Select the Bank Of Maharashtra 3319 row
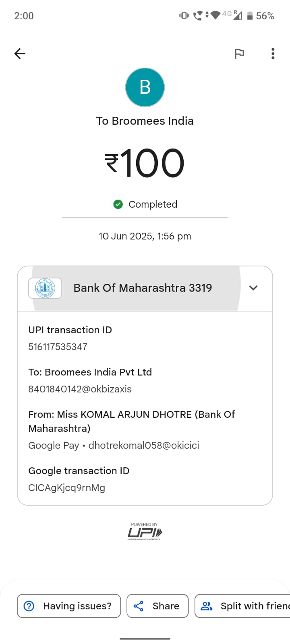Screen dimensions: 290x644 pyautogui.click(x=145, y=288)
